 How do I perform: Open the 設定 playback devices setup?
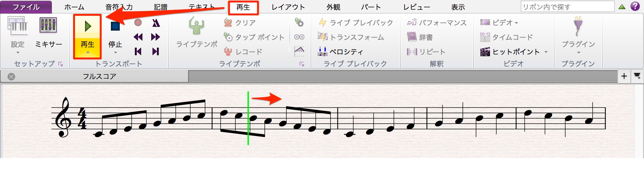[x=18, y=32]
